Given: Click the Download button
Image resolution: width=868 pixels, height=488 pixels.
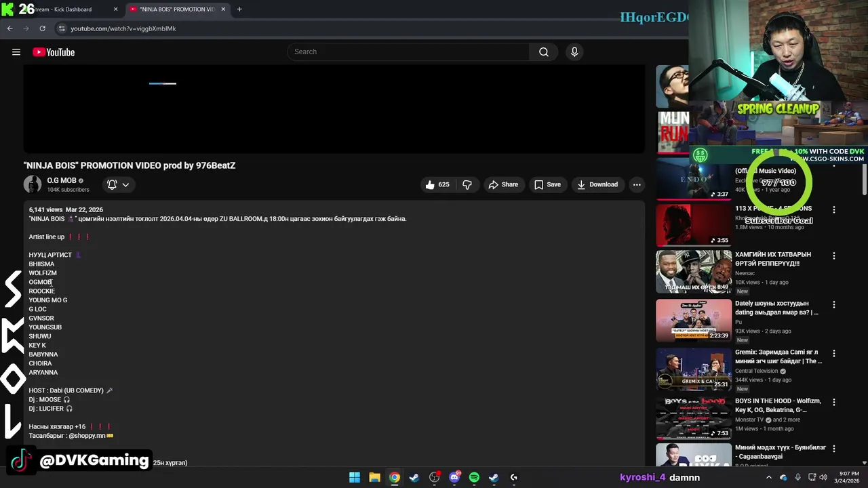Looking at the screenshot, I should pyautogui.click(x=597, y=184).
